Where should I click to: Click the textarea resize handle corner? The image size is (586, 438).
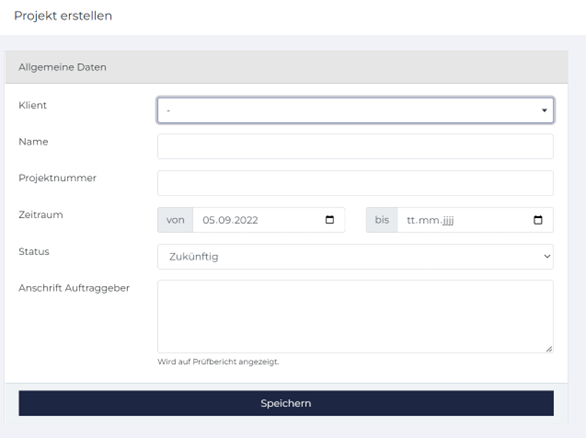(549, 349)
